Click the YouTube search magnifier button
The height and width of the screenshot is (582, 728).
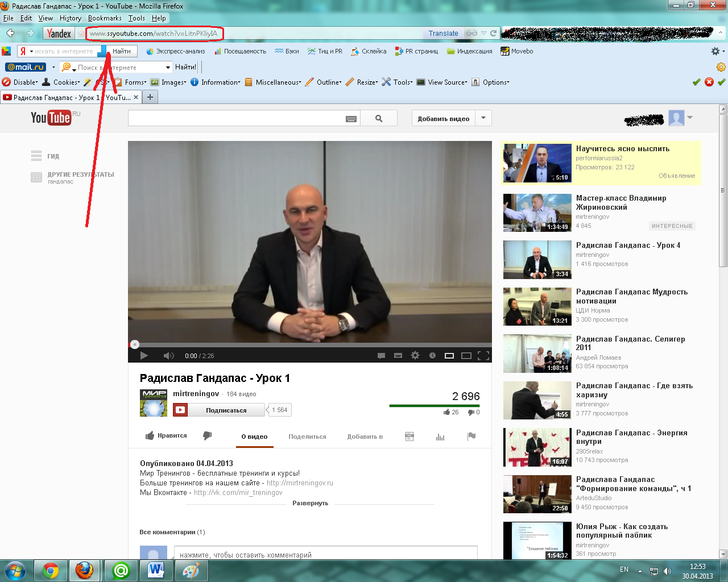(x=379, y=118)
